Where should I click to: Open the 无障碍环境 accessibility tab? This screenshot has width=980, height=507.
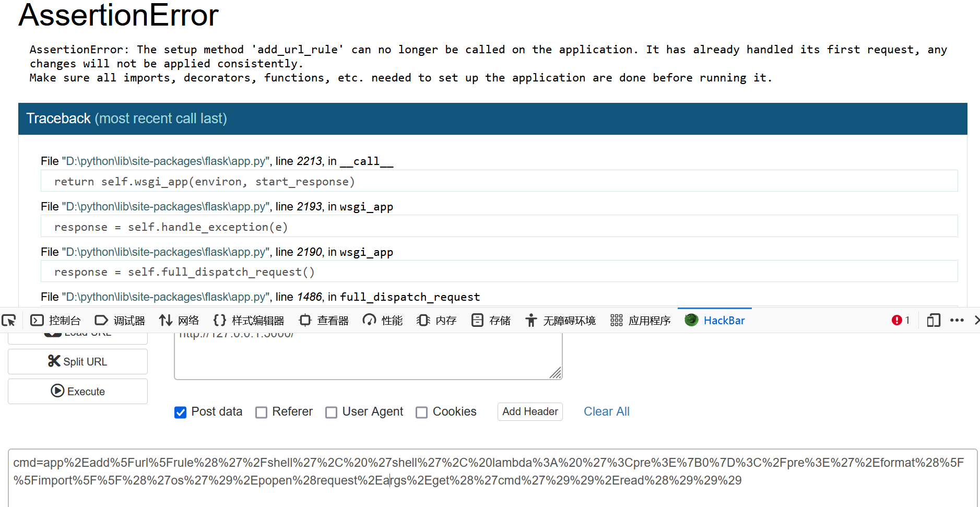[560, 320]
